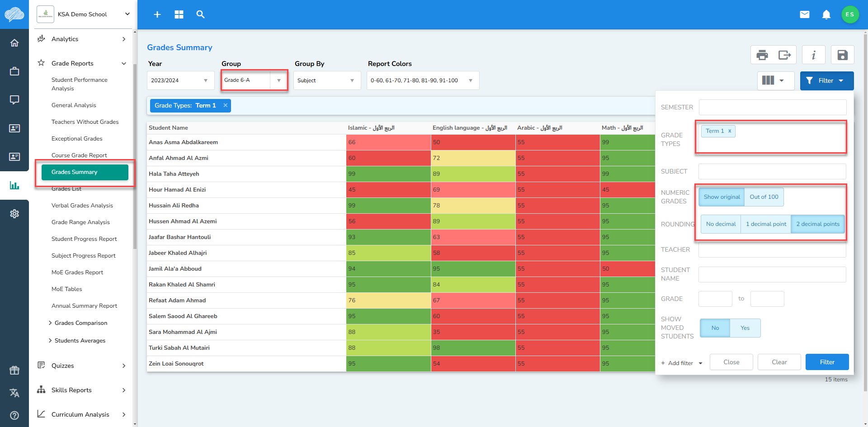Click the search magnifier icon

coord(200,14)
